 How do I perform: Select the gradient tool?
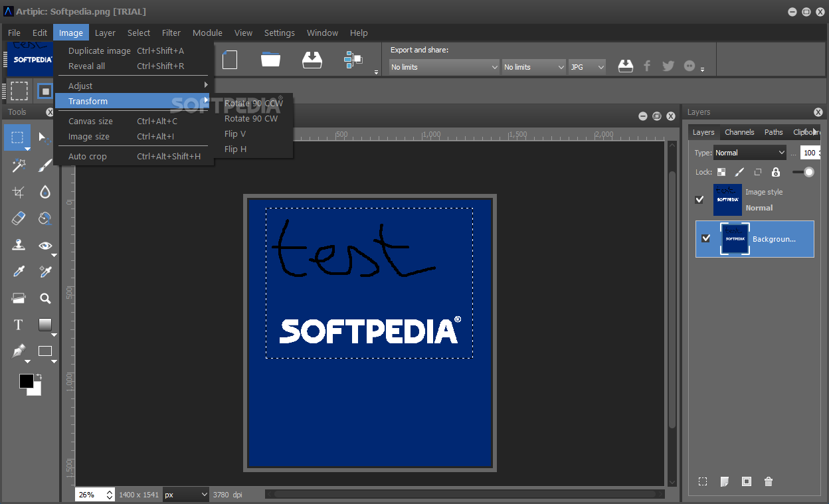(x=45, y=325)
